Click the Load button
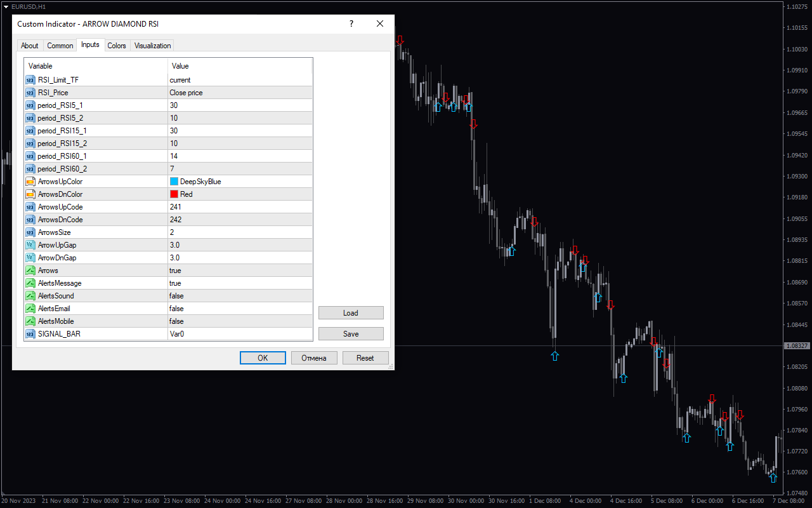 [x=351, y=313]
